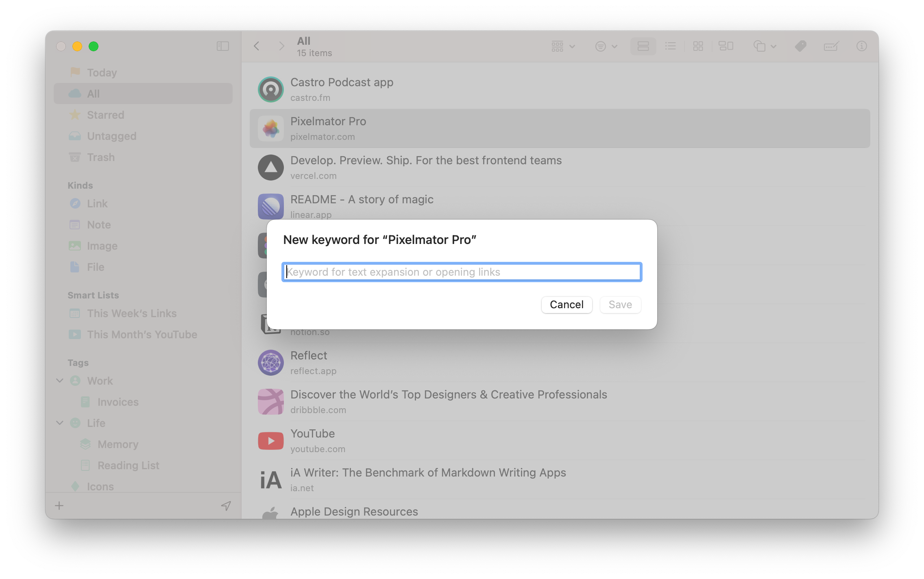The width and height of the screenshot is (924, 579).
Task: Click the keyword keyboard icon in toolbar
Action: point(831,46)
